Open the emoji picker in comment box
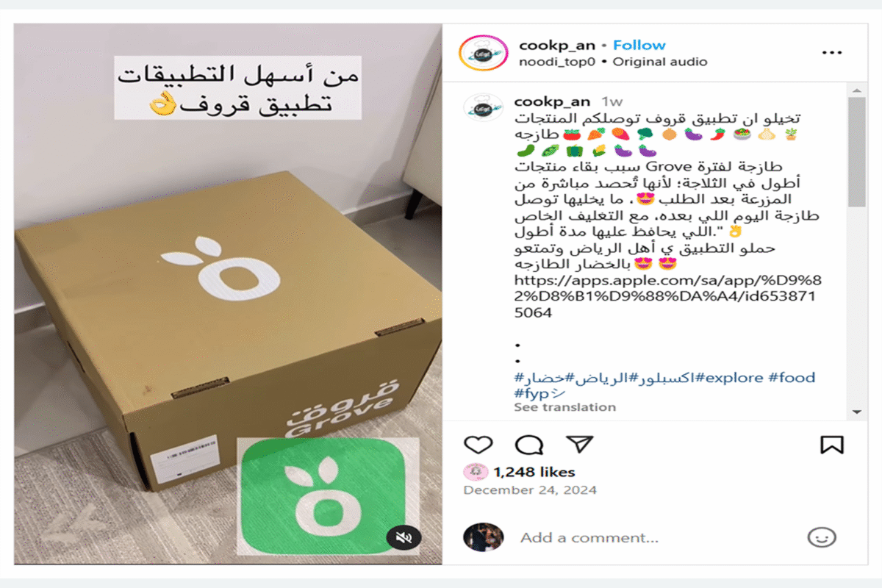The height and width of the screenshot is (588, 882). (x=821, y=537)
